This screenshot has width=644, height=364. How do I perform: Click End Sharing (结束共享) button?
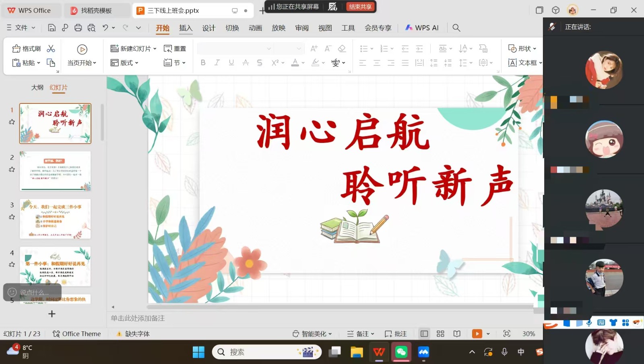(x=360, y=6)
